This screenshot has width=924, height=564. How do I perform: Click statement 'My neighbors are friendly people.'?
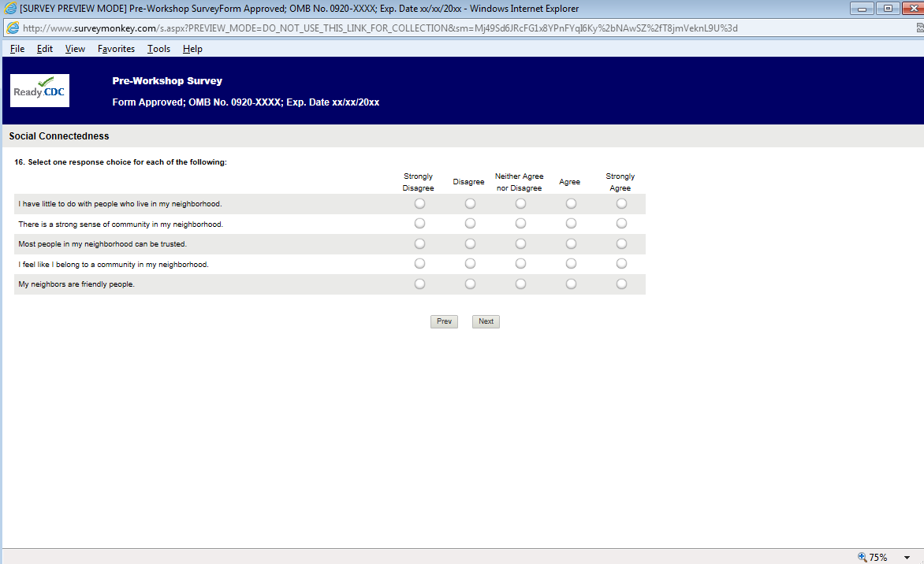pos(76,284)
